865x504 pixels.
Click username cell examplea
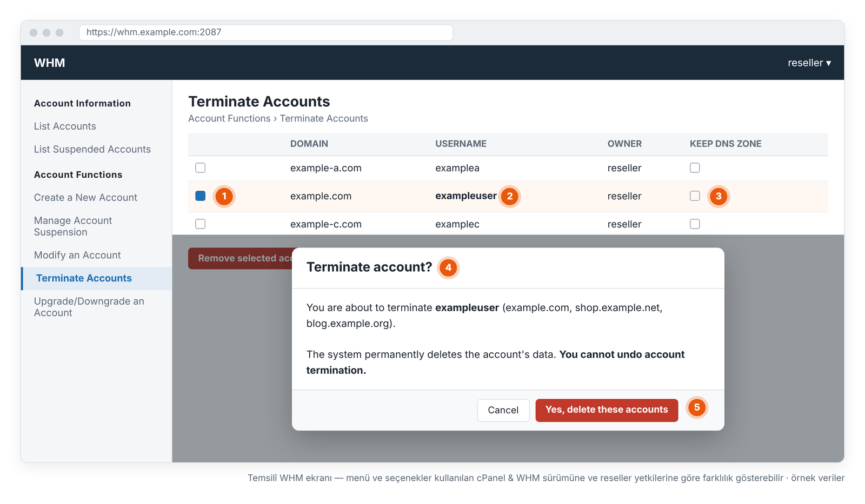pos(457,168)
